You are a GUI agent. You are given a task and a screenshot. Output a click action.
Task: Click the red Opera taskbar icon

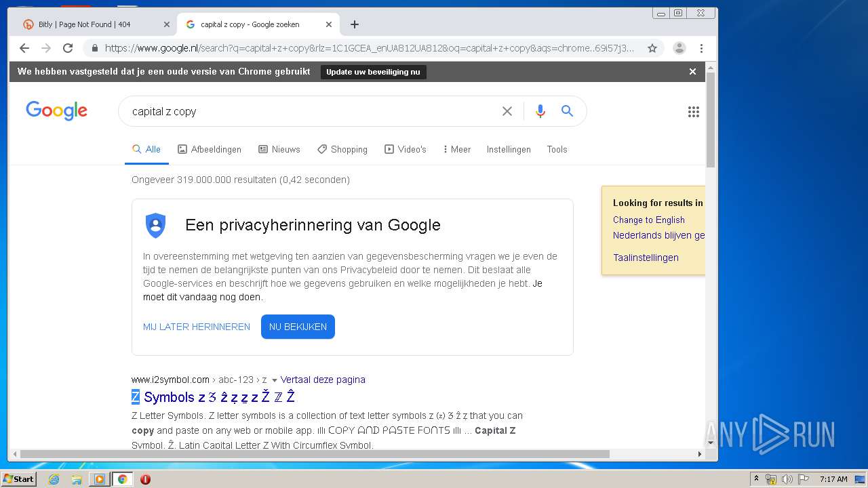tap(145, 479)
